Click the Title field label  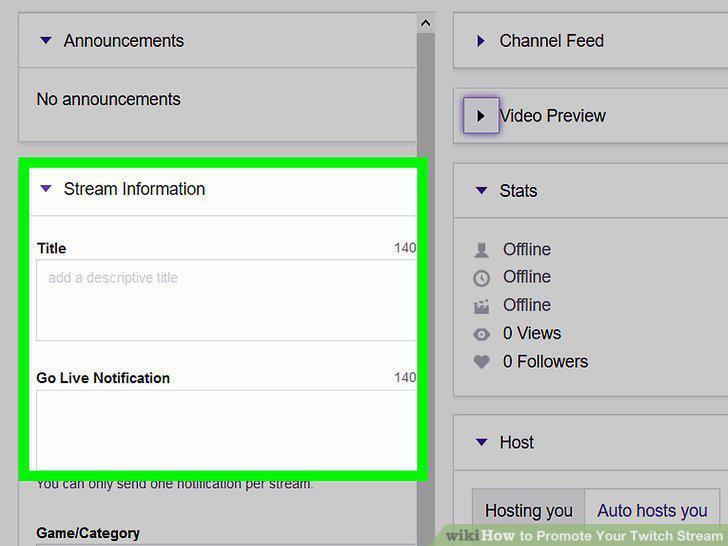point(51,248)
